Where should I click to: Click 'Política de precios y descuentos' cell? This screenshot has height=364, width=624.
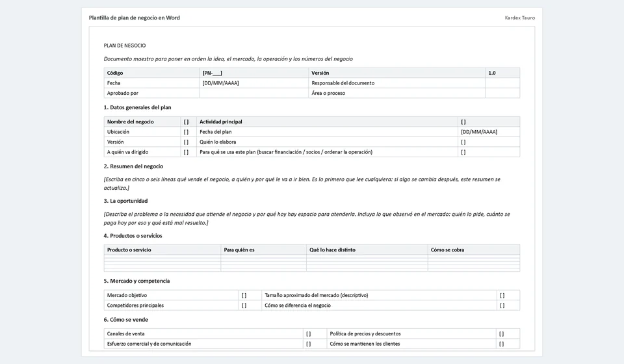coord(411,333)
